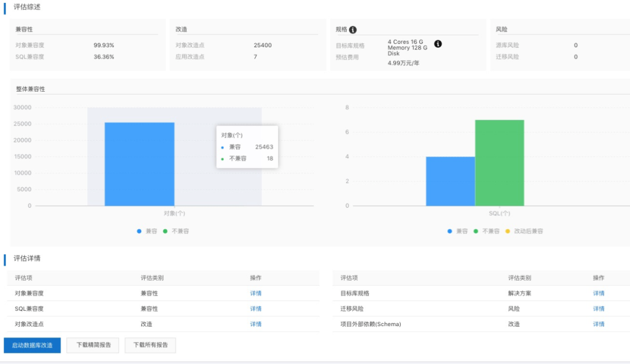Open 详情 for 对象兼容度 row

[x=256, y=293]
